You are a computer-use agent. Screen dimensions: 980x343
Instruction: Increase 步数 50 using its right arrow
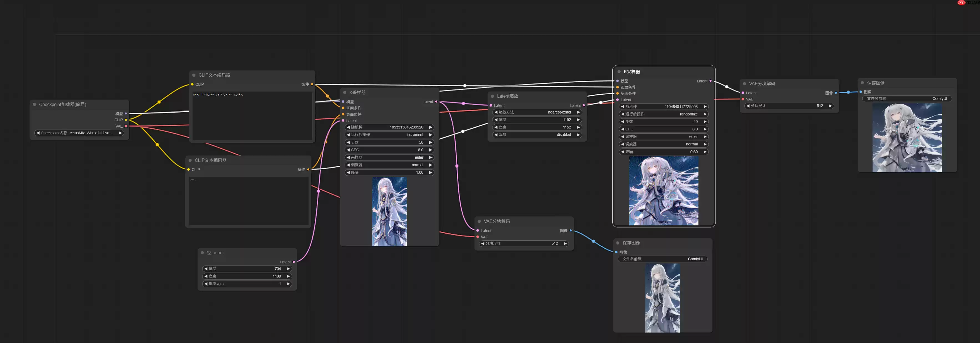[430, 142]
